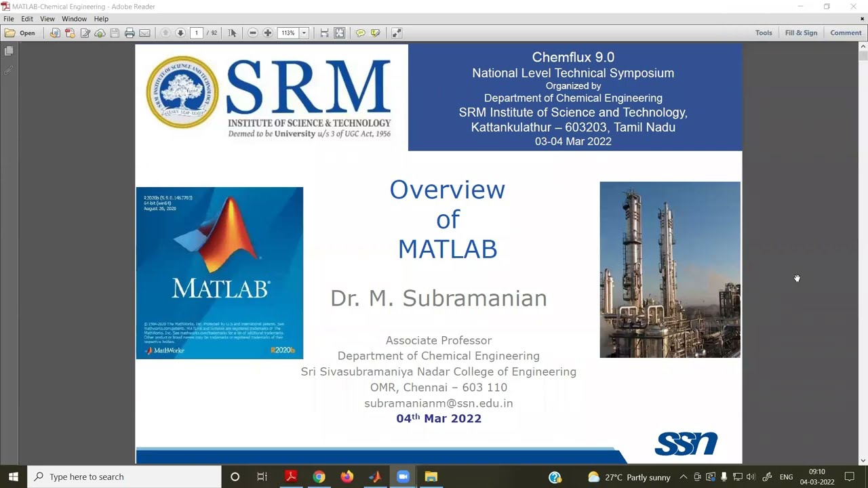Choose the select tool cursor icon
868x488 pixels.
tap(232, 33)
